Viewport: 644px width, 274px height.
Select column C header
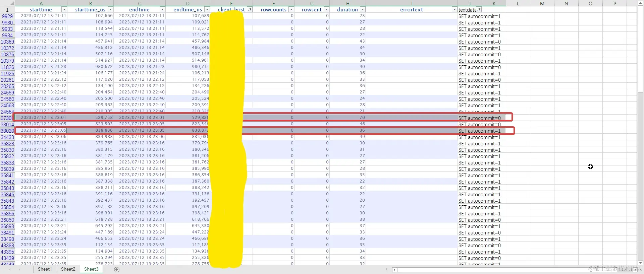click(x=140, y=3)
